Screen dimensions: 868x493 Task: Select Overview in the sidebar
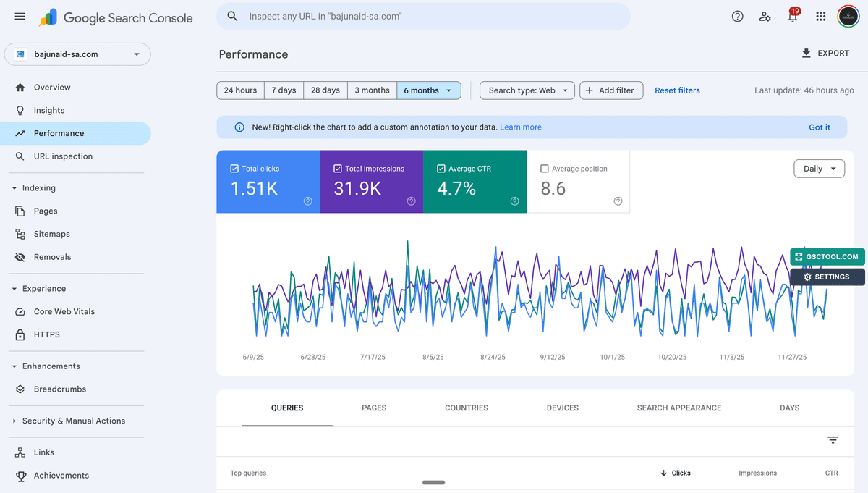pos(53,87)
